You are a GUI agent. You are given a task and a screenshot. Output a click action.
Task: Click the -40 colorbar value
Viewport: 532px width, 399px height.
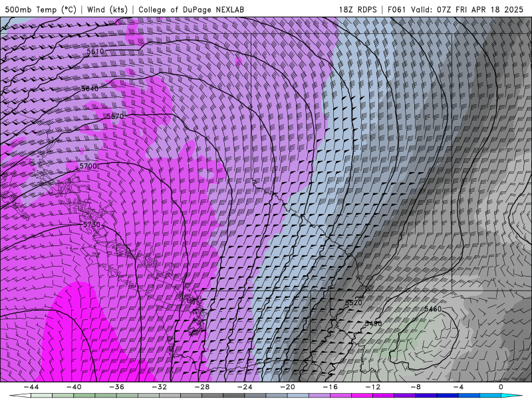pyautogui.click(x=74, y=387)
